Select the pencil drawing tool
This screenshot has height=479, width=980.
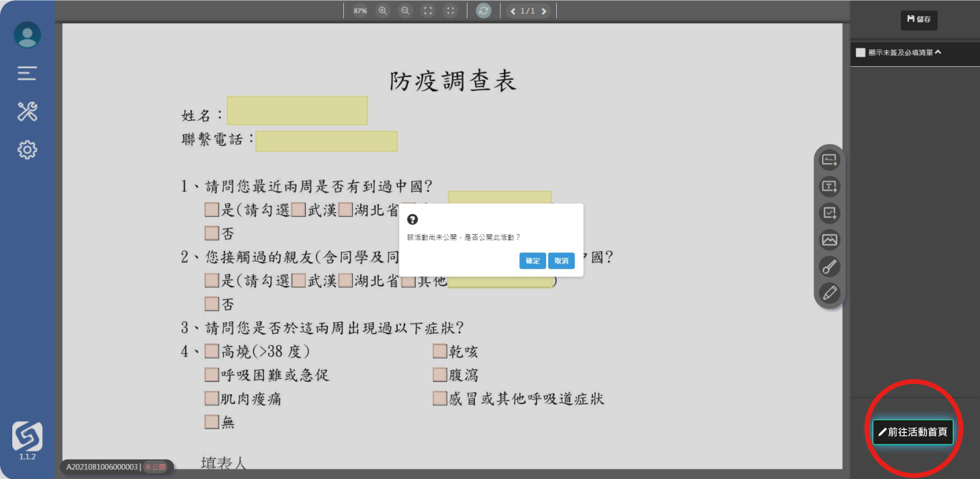tap(829, 293)
